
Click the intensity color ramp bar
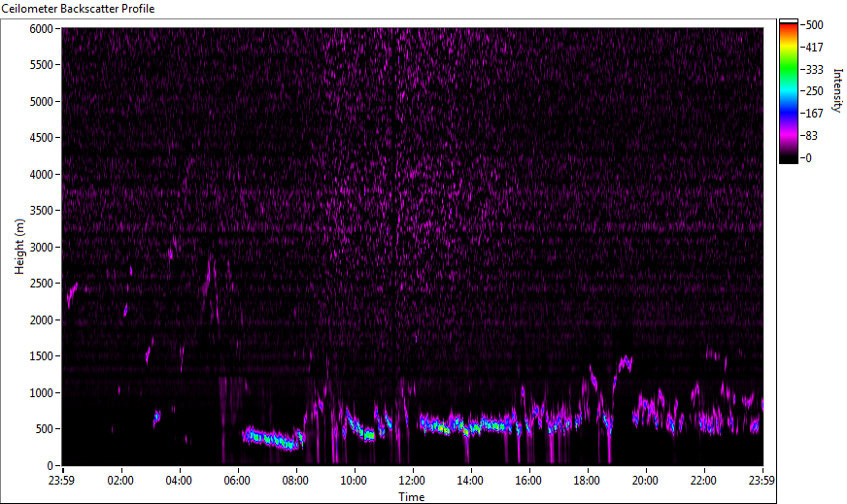tap(788, 91)
